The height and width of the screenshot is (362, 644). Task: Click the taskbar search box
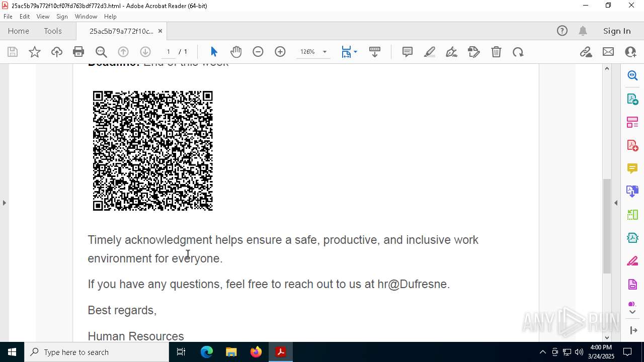pos(97,352)
